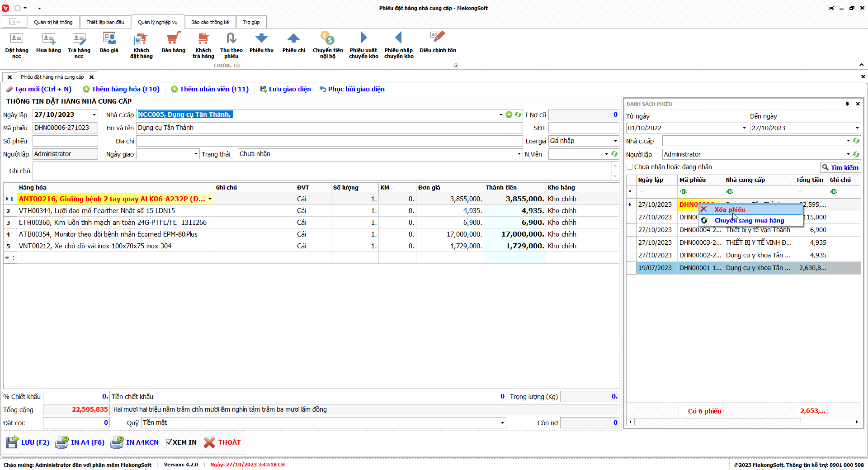868x470 pixels.
Task: Click the Ghi chú text field
Action: [x=322, y=171]
